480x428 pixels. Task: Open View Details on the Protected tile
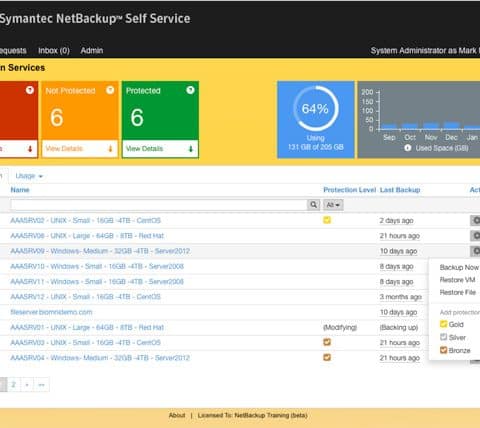(144, 149)
